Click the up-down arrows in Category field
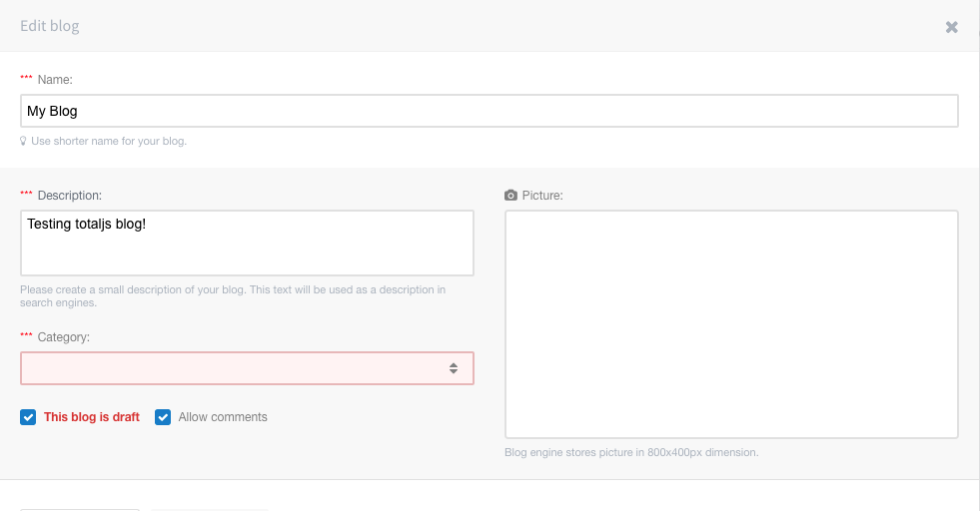 (x=454, y=368)
